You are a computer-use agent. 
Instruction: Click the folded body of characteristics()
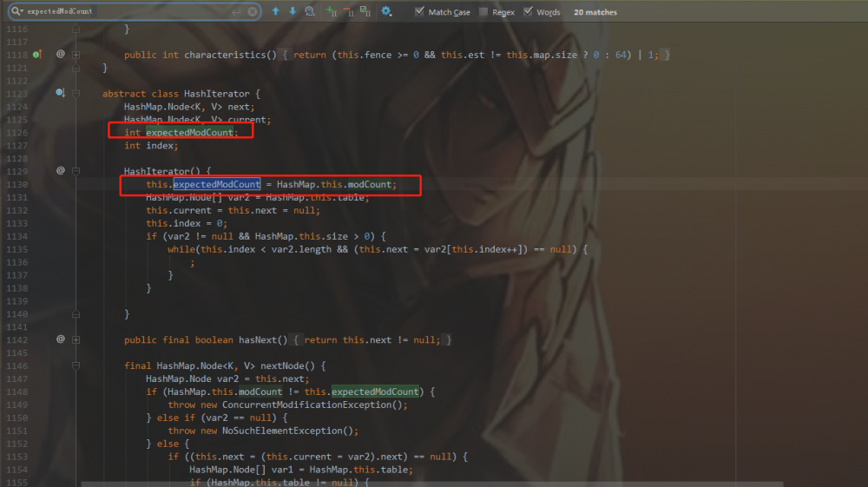coord(476,55)
